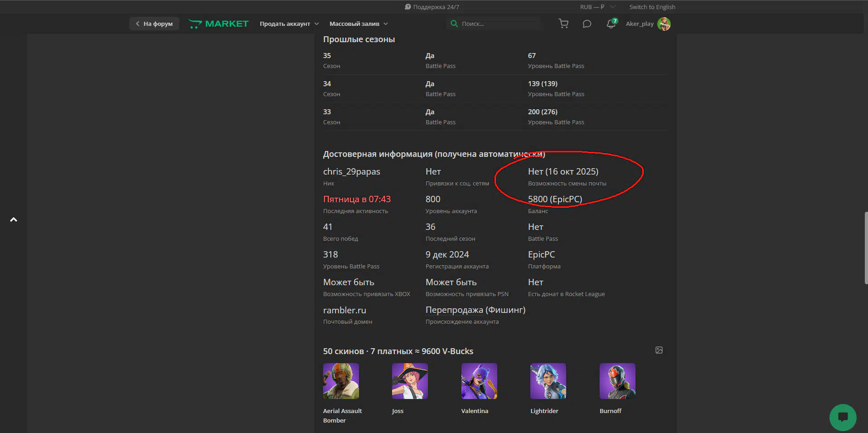Click the support headset icon in top bar
Image resolution: width=868 pixels, height=433 pixels.
tap(407, 7)
